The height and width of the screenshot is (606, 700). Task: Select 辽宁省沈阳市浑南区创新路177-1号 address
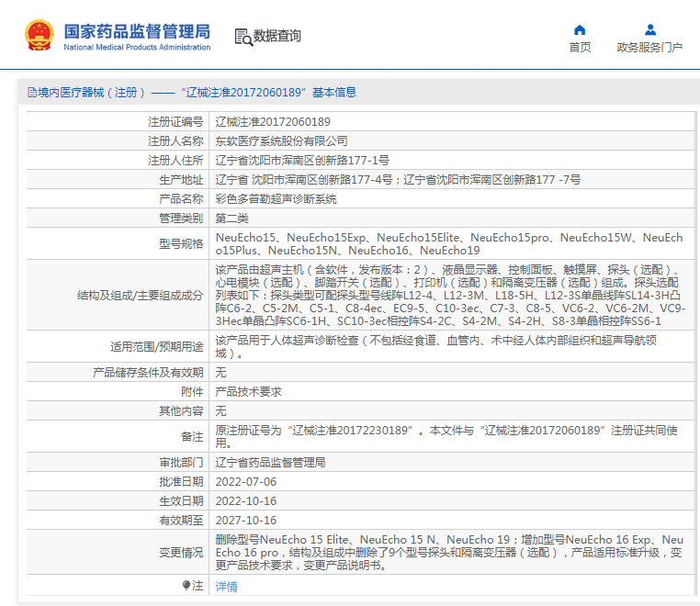click(x=302, y=160)
